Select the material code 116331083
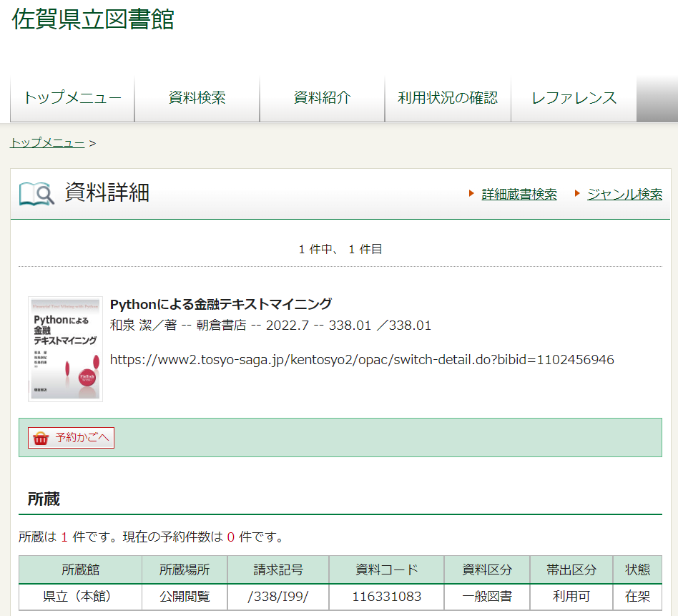 point(387,597)
